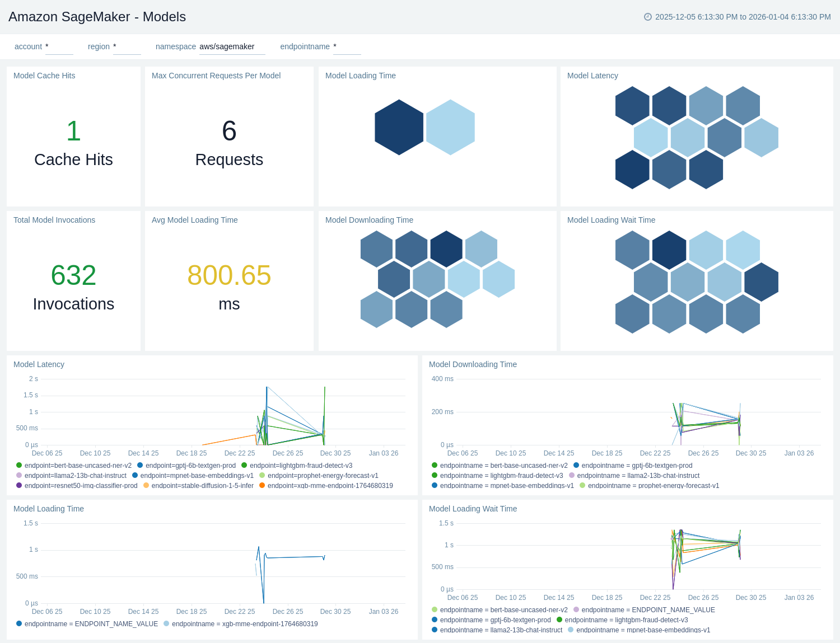This screenshot has height=643, width=840.
Task: Select prophet-energy-forecast-v1 in Model Latency legend
Action: [x=323, y=476]
